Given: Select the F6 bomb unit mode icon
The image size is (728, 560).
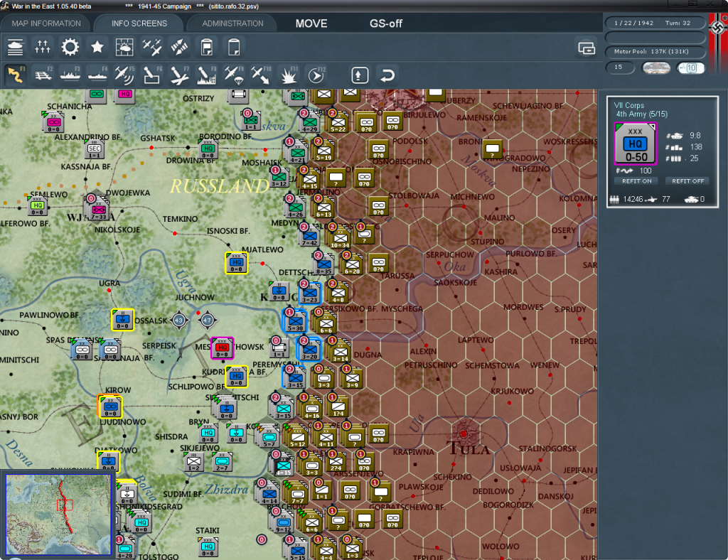Looking at the screenshot, I should click(152, 75).
